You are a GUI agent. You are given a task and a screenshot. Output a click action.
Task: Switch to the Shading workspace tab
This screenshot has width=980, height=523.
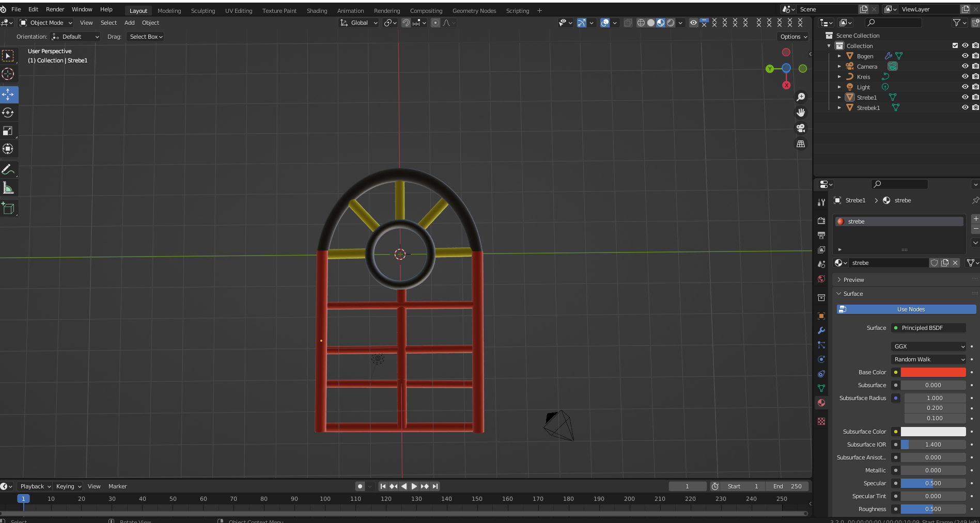(317, 11)
